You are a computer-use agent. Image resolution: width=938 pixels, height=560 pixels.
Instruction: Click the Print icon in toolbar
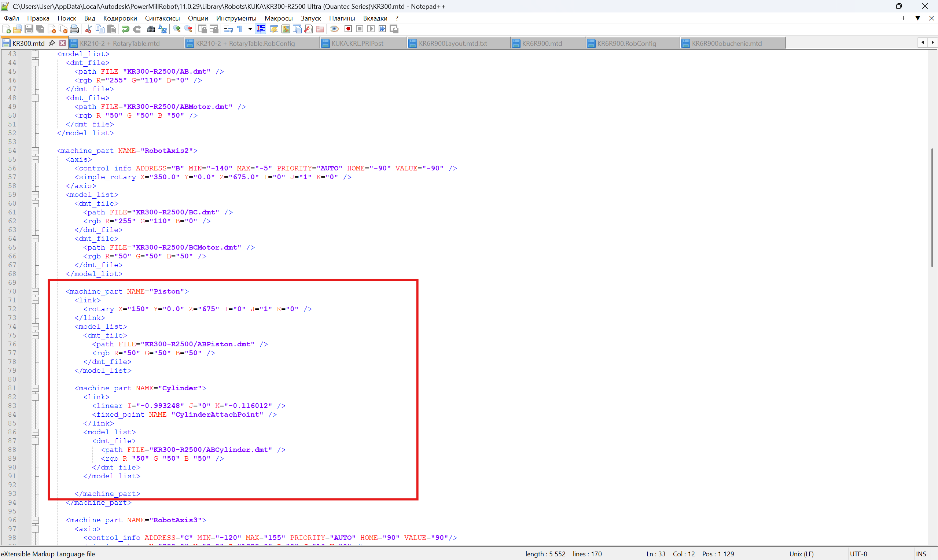click(75, 29)
